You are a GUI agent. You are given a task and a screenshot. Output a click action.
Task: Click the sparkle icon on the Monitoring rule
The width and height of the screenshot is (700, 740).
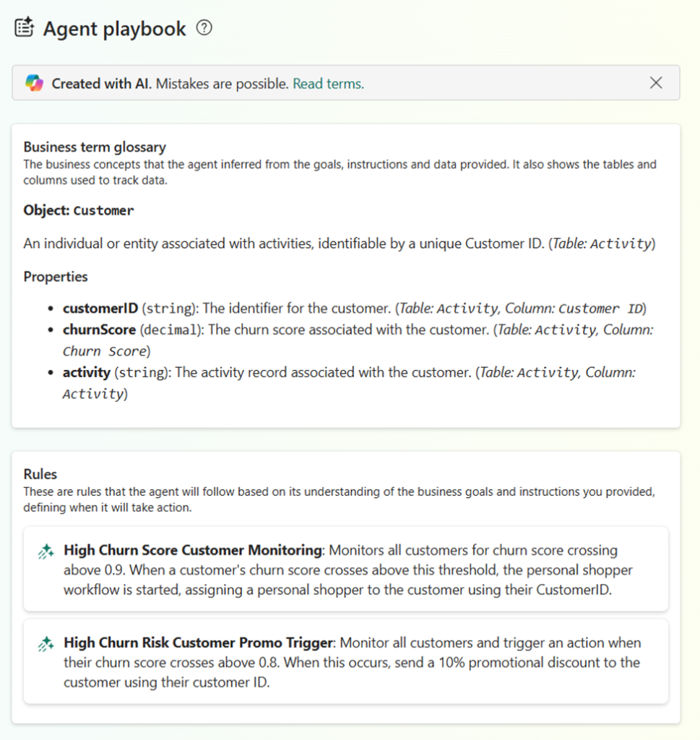46,550
